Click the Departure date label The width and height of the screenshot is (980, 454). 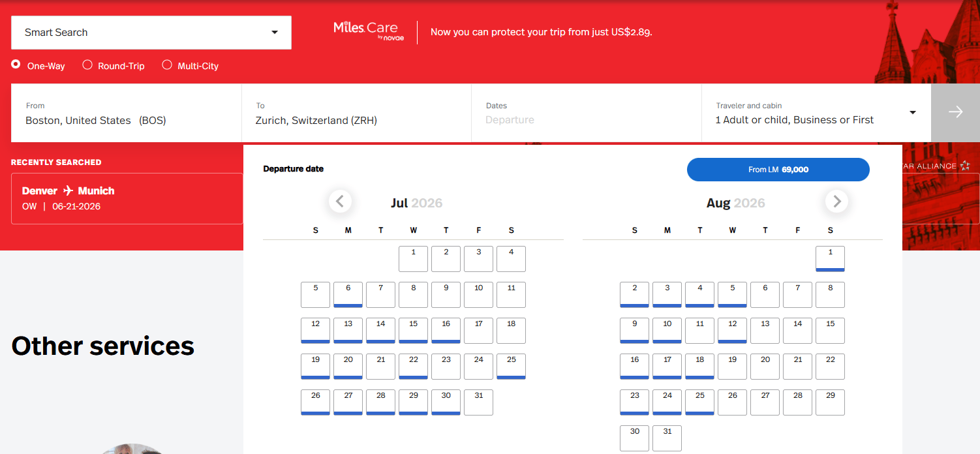click(x=294, y=169)
